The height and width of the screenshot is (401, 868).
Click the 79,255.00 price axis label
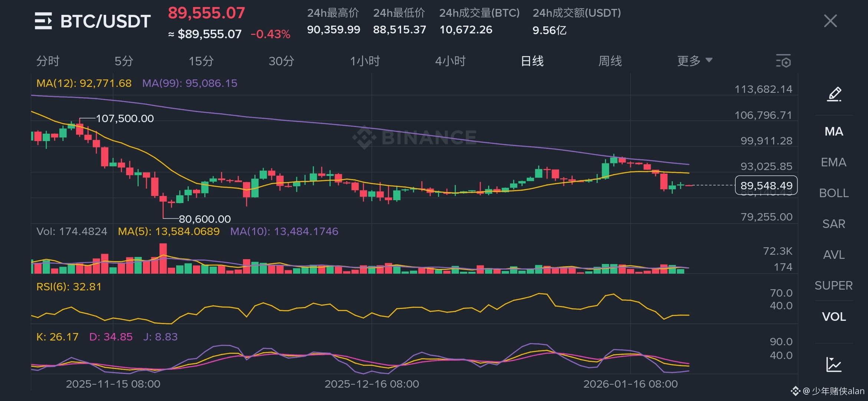[766, 217]
